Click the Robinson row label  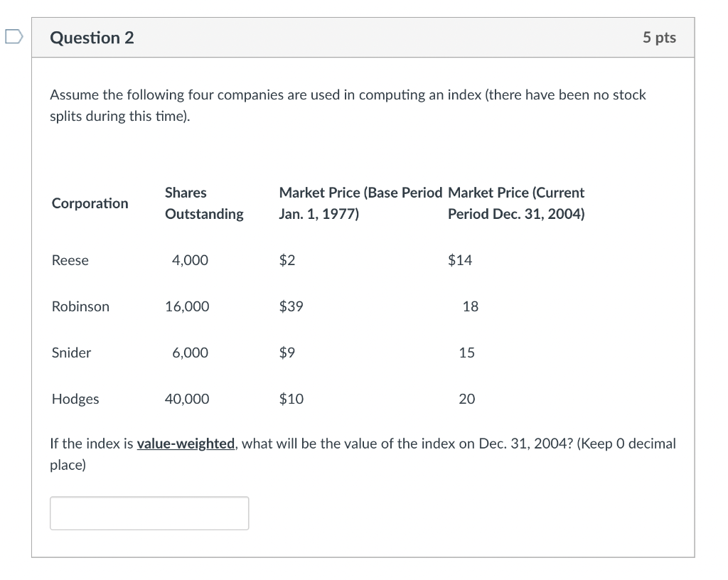pos(80,306)
